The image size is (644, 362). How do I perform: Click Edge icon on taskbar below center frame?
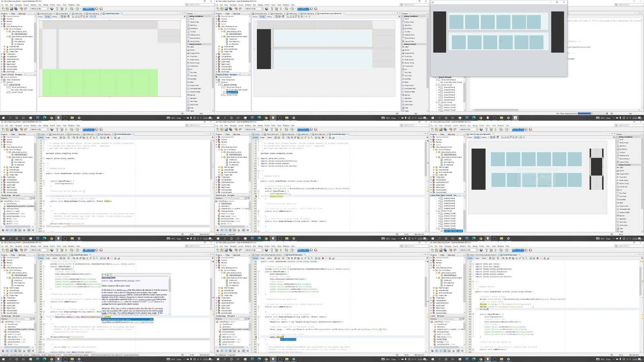[x=259, y=238]
